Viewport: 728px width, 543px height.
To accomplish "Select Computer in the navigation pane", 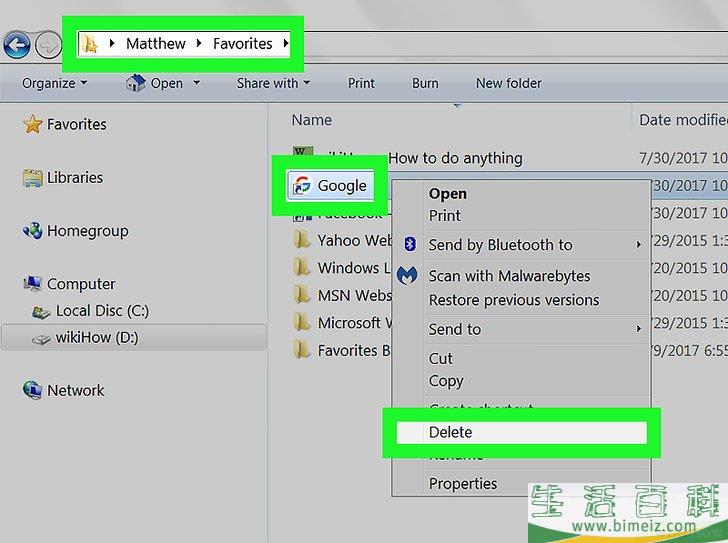I will [x=81, y=284].
